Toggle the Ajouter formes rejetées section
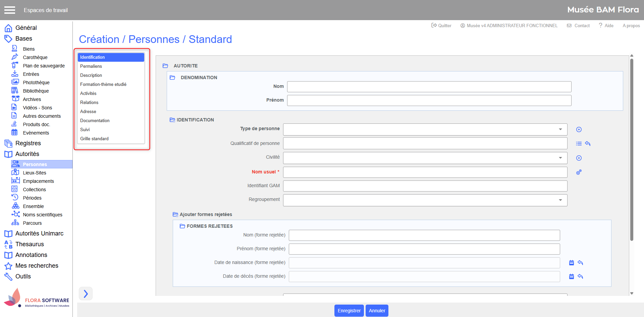 175,214
